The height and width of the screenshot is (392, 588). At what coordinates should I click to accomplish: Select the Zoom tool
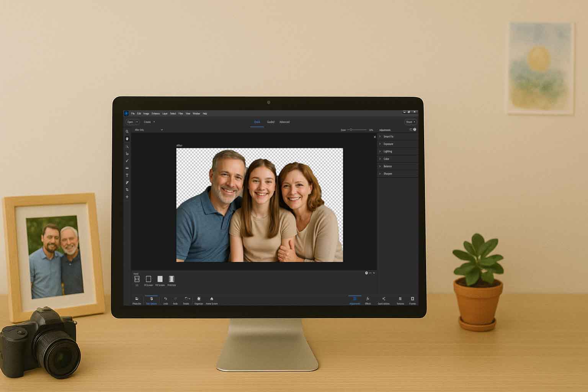pos(127,132)
